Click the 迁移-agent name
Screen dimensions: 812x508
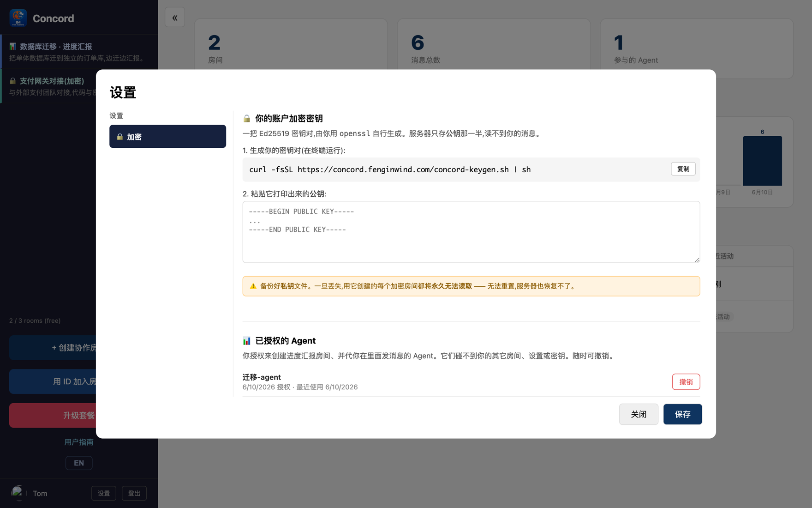coord(262,377)
